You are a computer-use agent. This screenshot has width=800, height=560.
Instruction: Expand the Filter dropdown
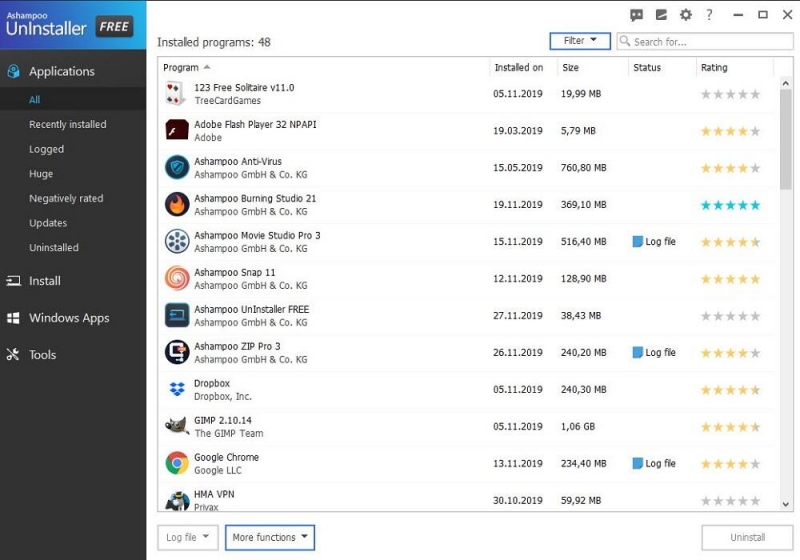[580, 41]
